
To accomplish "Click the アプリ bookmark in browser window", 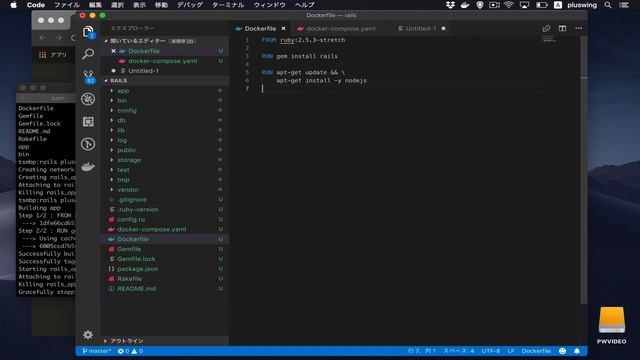I will pos(53,55).
